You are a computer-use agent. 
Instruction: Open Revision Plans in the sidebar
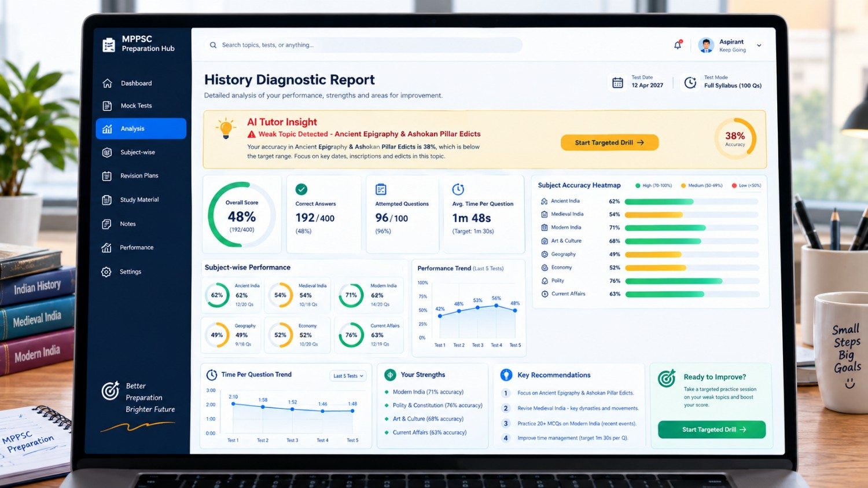[x=141, y=176]
